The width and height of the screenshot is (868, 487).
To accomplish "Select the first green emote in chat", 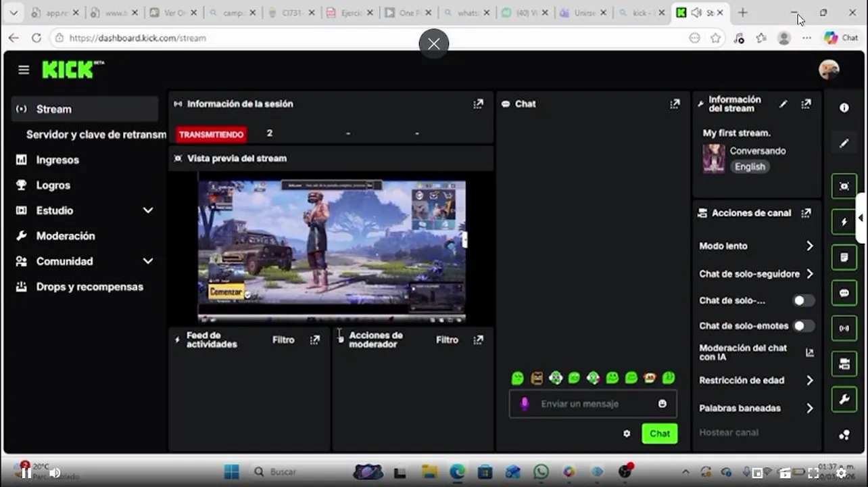I will (x=518, y=378).
